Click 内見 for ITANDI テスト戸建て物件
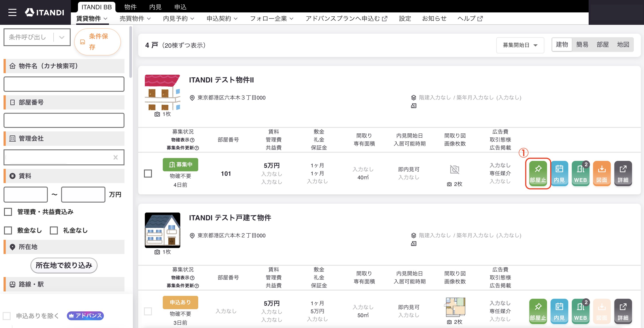 tap(559, 311)
